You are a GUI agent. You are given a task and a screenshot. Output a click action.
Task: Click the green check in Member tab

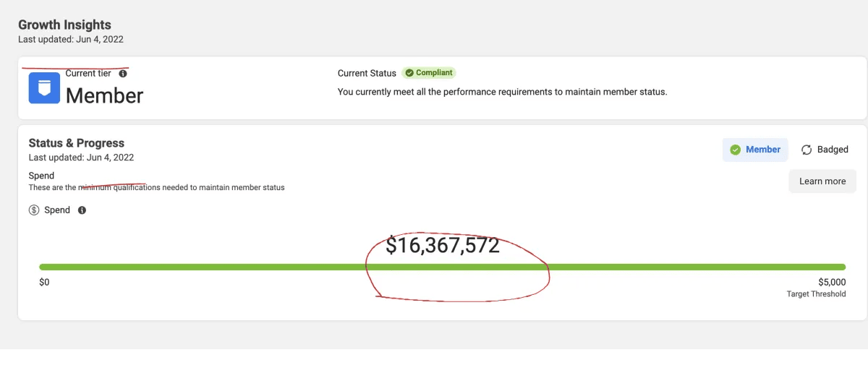(736, 150)
